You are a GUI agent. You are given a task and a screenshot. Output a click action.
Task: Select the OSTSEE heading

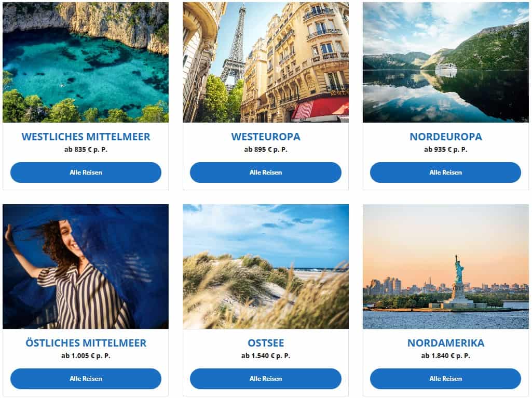click(x=266, y=343)
